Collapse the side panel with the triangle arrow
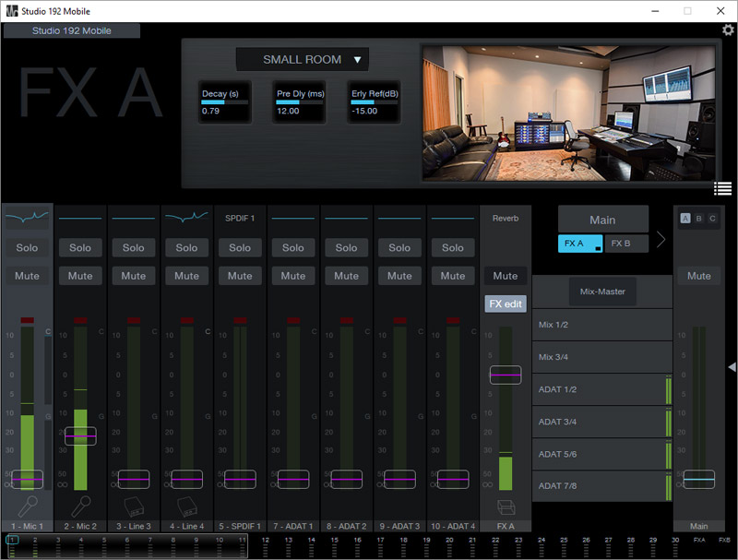738x560 pixels. [x=732, y=367]
